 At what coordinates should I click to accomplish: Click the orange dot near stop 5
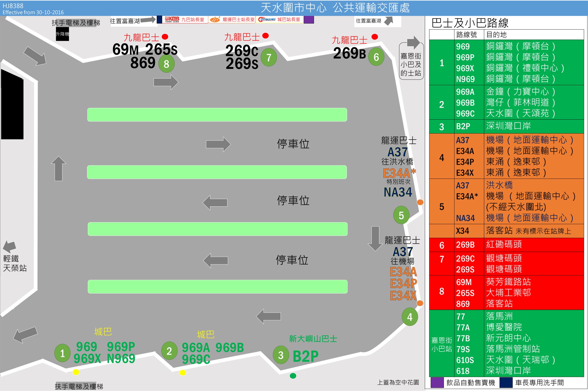tap(420, 202)
